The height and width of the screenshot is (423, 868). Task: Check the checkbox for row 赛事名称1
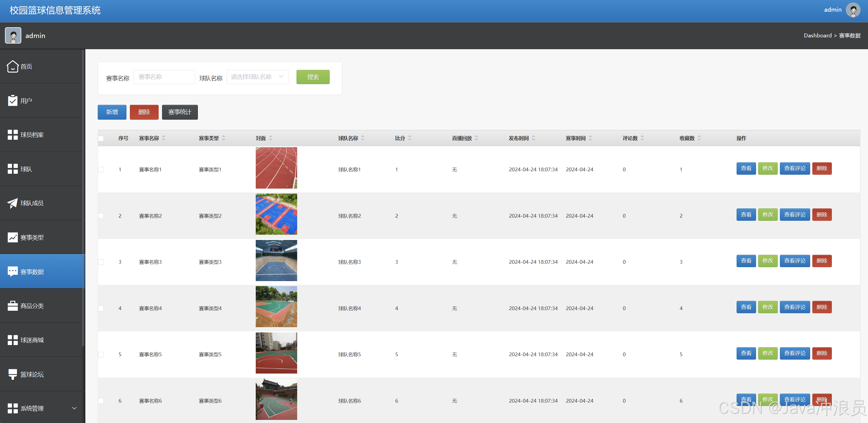point(101,169)
